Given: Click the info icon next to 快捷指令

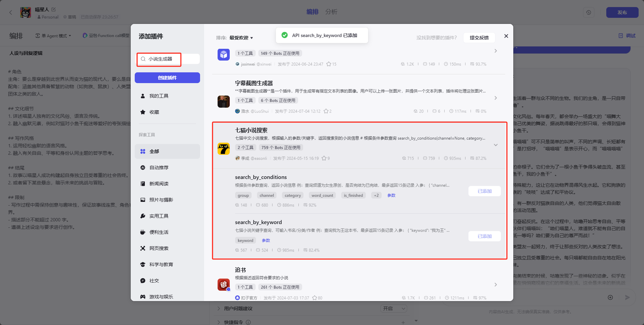Looking at the screenshot, I should coord(248,322).
